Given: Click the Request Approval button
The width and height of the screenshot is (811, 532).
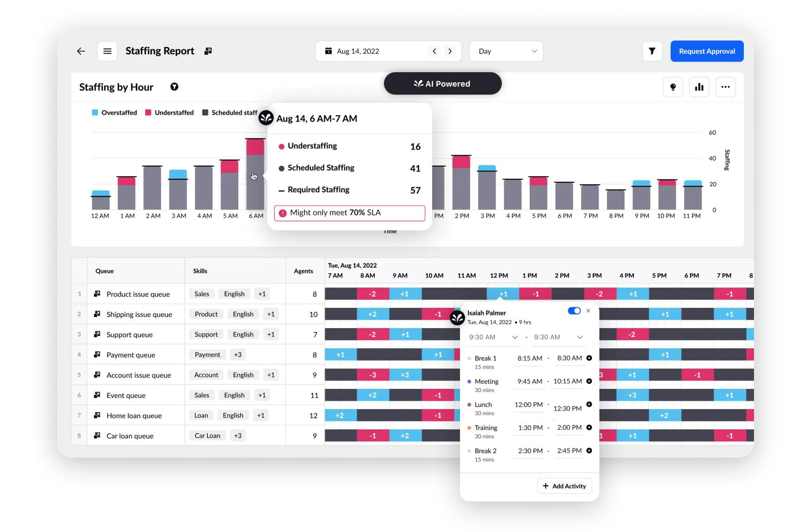Looking at the screenshot, I should click(707, 51).
